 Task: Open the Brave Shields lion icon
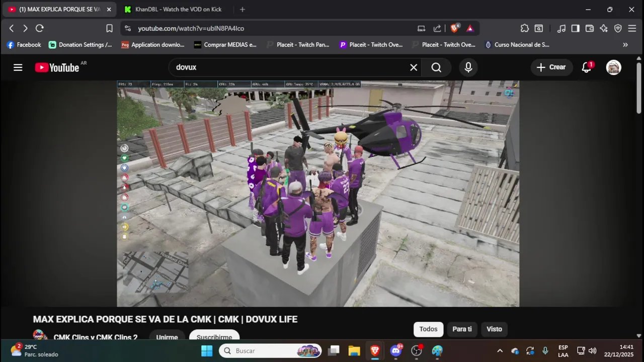click(x=454, y=29)
